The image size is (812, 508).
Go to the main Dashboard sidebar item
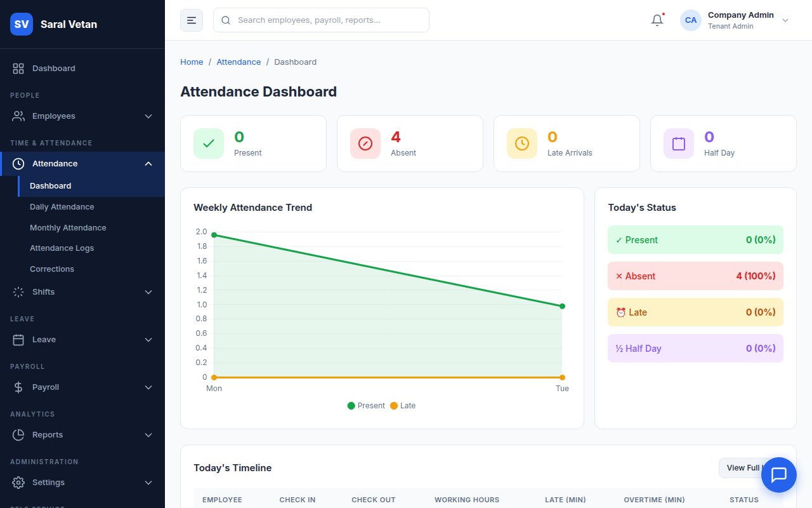pyautogui.click(x=82, y=69)
